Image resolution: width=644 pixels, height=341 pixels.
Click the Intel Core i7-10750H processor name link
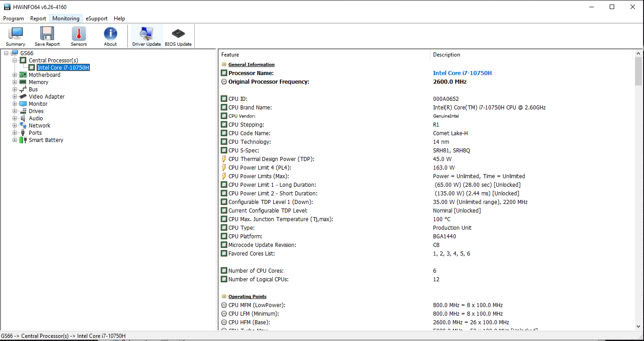click(x=462, y=73)
